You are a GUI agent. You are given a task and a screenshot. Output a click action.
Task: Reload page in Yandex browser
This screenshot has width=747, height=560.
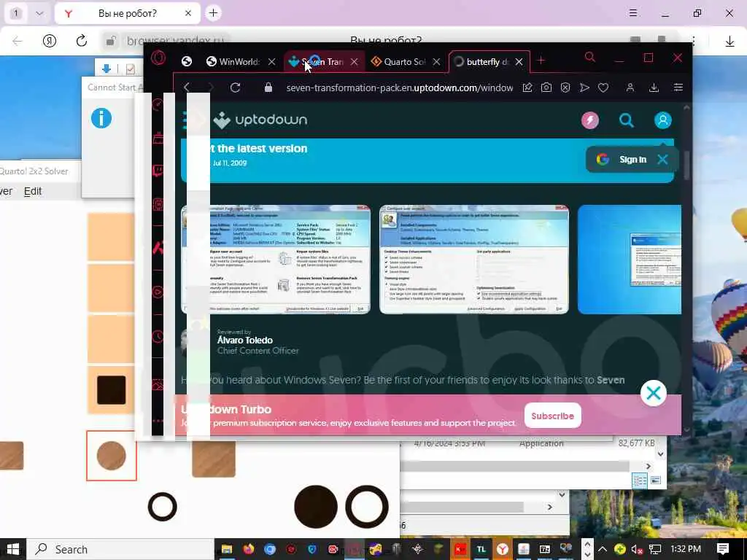point(82,41)
